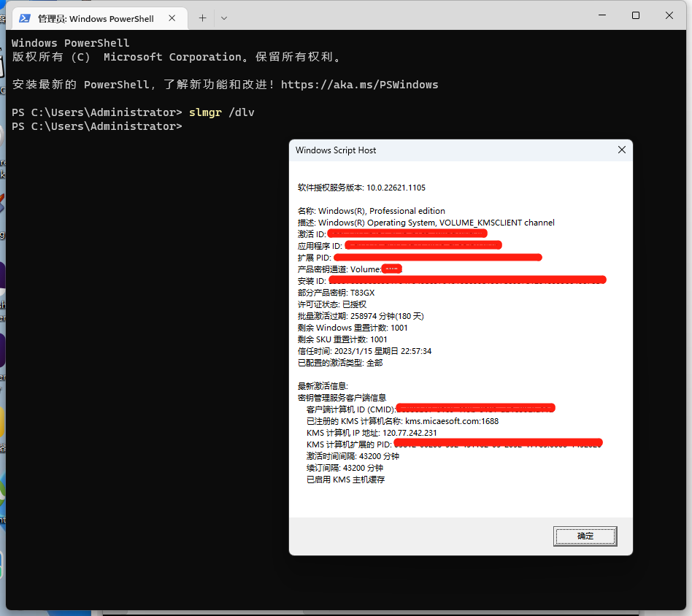Click the 密钥管理服务客户端信息 heading

[x=342, y=398]
